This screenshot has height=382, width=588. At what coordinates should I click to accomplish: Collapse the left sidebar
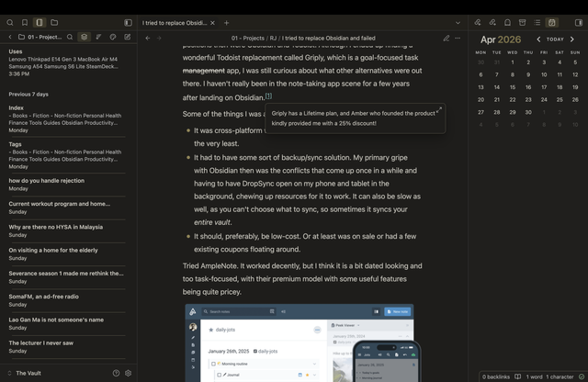pyautogui.click(x=128, y=23)
